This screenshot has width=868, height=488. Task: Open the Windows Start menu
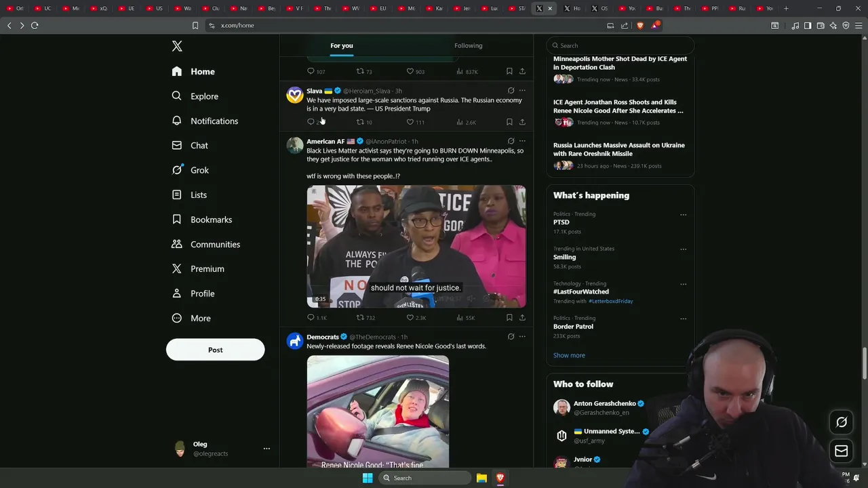point(368,478)
